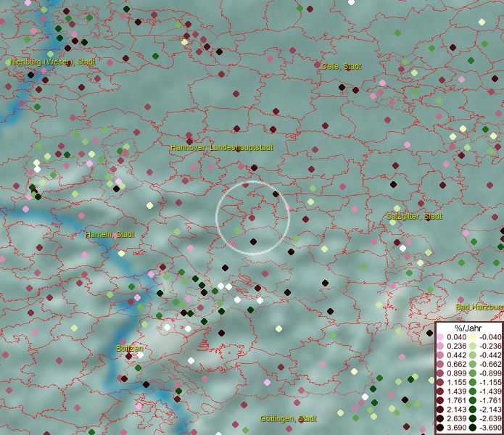The image size is (504, 435).
Task: Click the legend value text '-1.761'
Action: (x=490, y=401)
